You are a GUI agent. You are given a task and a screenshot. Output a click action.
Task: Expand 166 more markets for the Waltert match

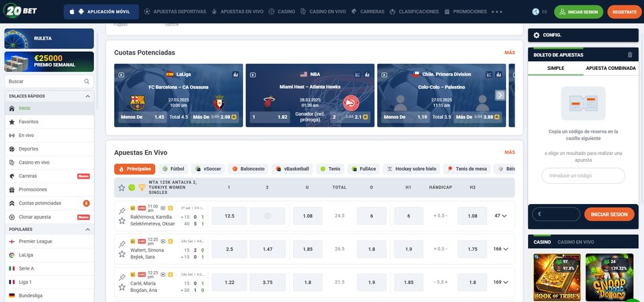[500, 249]
